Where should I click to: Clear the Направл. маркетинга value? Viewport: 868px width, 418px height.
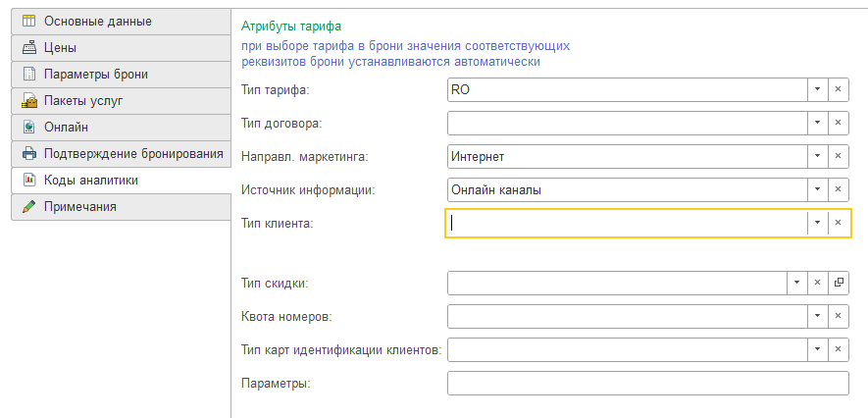coord(839,157)
